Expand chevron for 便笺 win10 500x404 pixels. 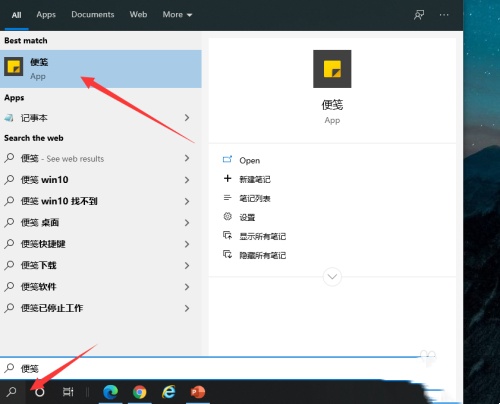tap(187, 180)
